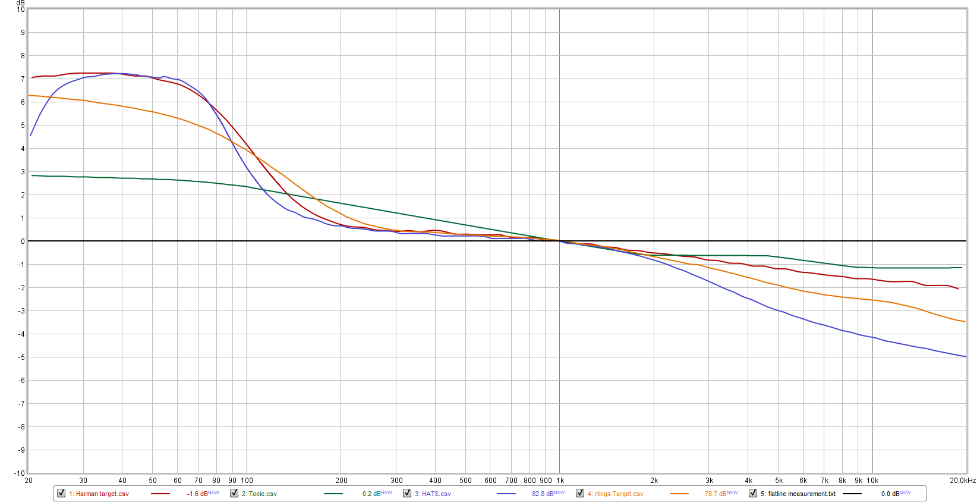The width and height of the screenshot is (980, 502).
Task: Click the 78.7 dB rtings readout value
Action: pos(716,494)
